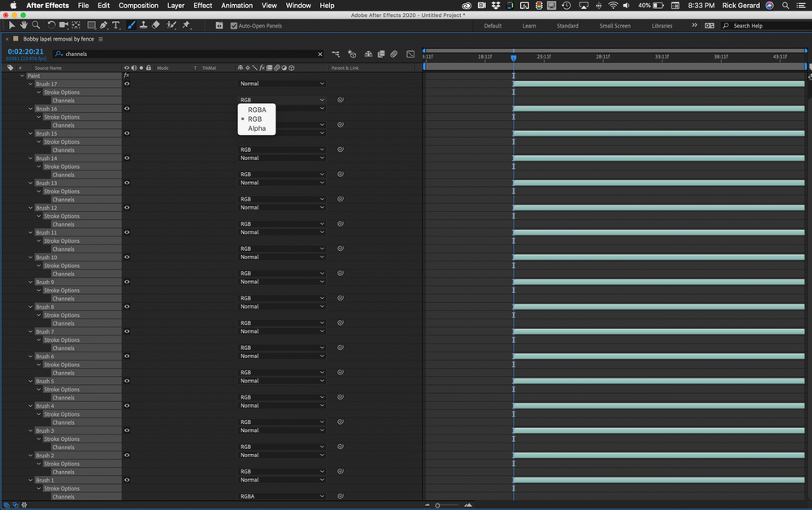The height and width of the screenshot is (510, 812).
Task: Choose the Clone Stamp tool
Action: tap(143, 24)
